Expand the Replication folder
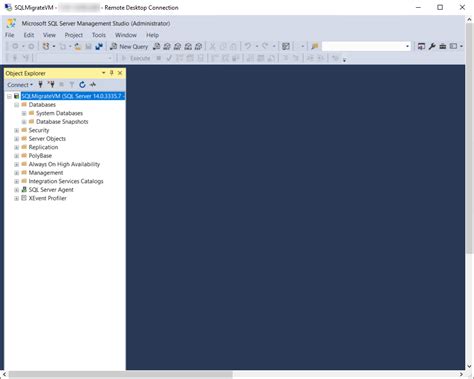Image resolution: width=474 pixels, height=379 pixels. [16, 147]
